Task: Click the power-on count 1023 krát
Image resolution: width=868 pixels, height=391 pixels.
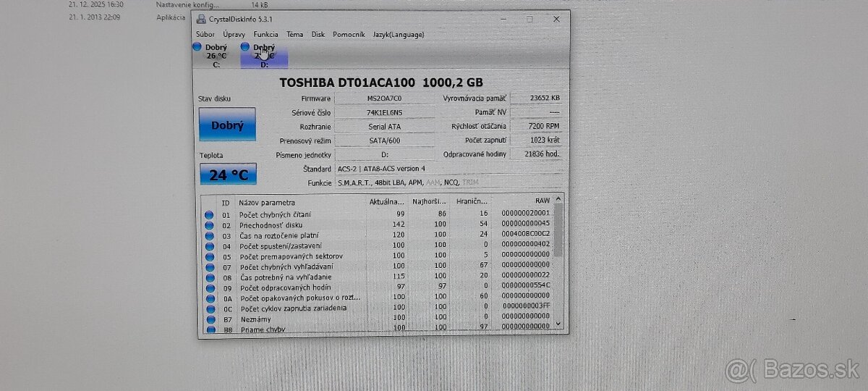Action: (536, 140)
